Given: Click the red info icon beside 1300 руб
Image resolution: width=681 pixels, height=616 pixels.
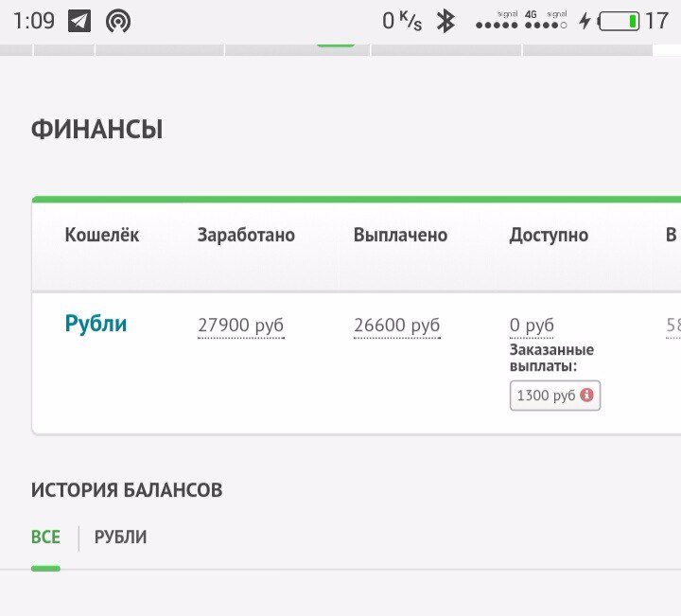Looking at the screenshot, I should click(586, 395).
